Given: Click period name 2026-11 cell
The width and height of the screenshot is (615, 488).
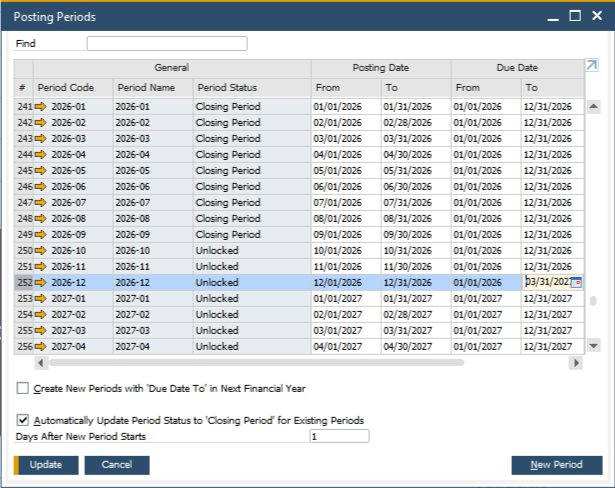Looking at the screenshot, I should click(153, 267).
